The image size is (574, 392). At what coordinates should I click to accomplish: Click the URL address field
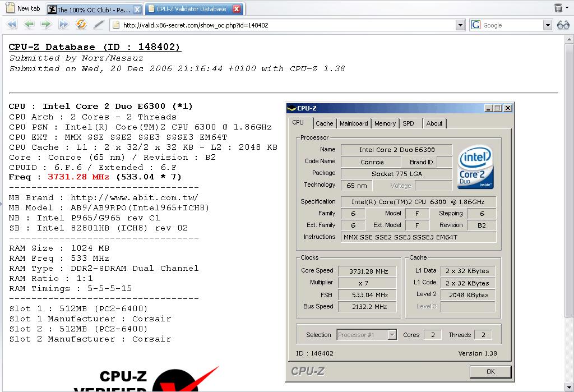[x=288, y=25]
